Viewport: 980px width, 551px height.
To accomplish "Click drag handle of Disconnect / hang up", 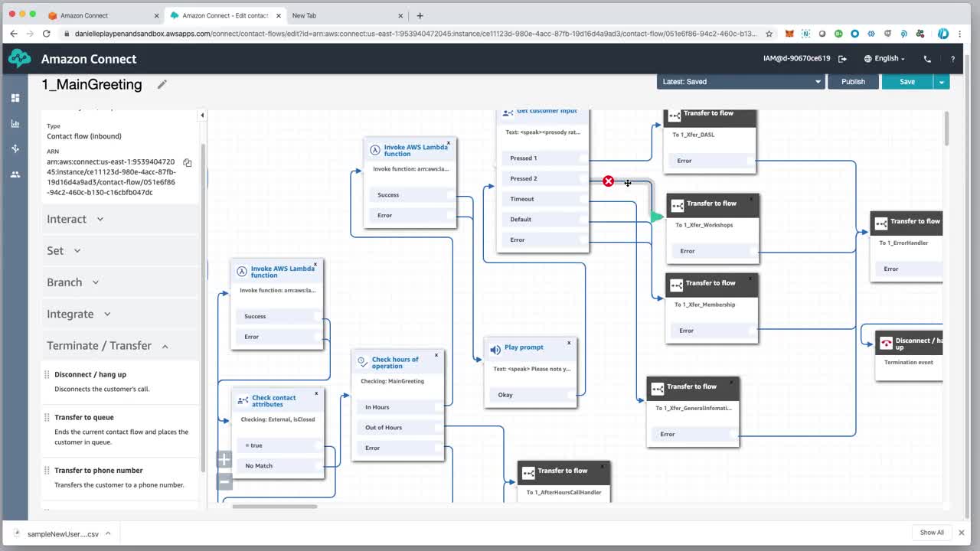I will [x=47, y=375].
